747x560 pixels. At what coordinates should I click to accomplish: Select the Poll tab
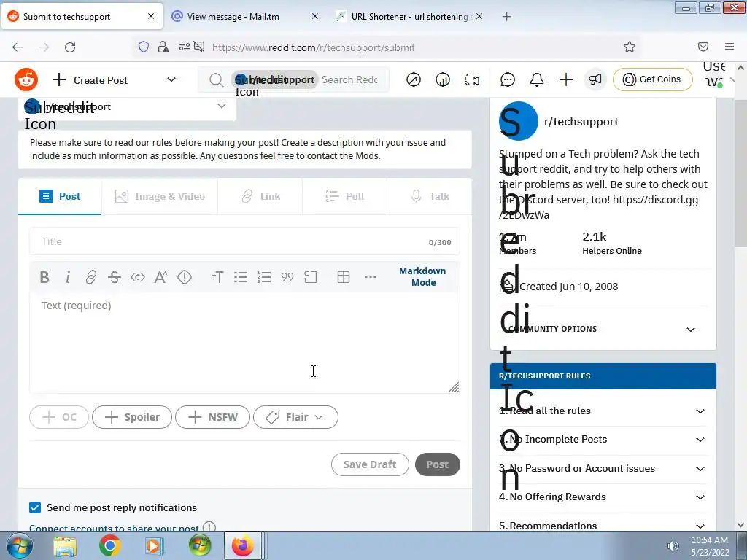coord(344,196)
